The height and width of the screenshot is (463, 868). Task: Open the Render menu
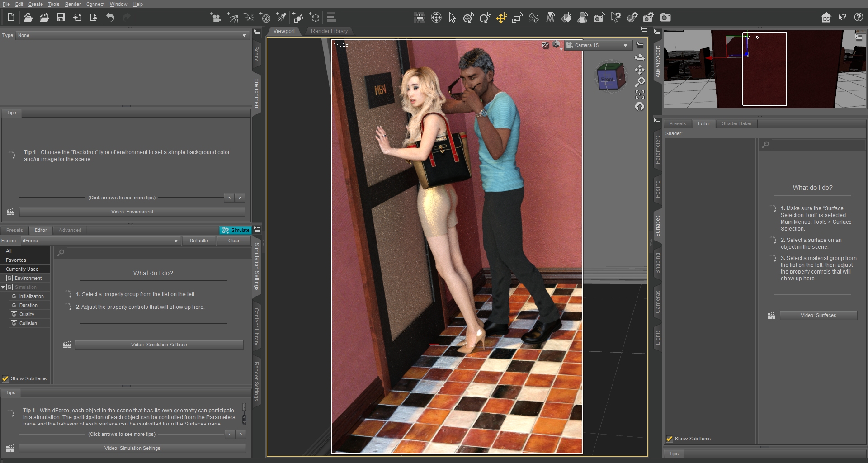point(73,4)
